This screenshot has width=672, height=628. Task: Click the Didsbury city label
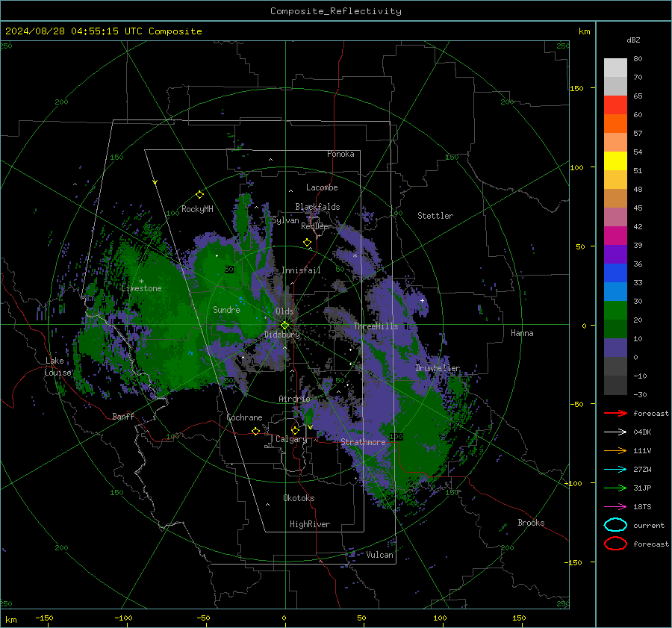pos(282,335)
